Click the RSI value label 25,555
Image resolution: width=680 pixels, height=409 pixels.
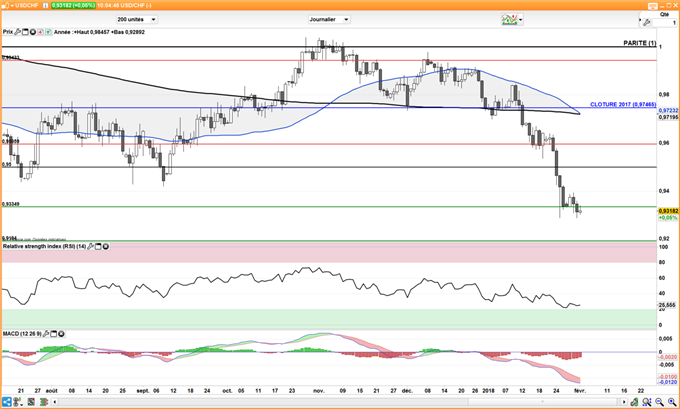point(667,305)
